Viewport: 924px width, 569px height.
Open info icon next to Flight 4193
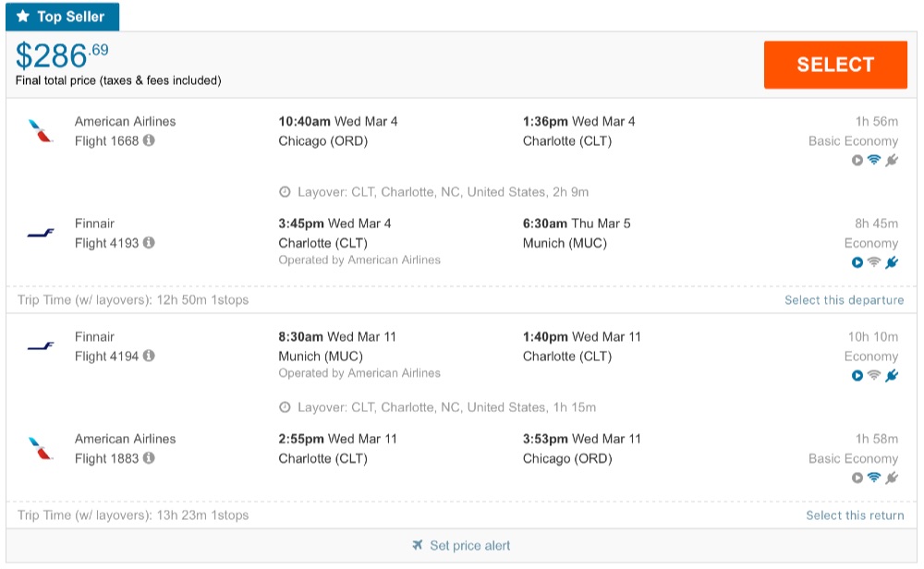pos(149,243)
